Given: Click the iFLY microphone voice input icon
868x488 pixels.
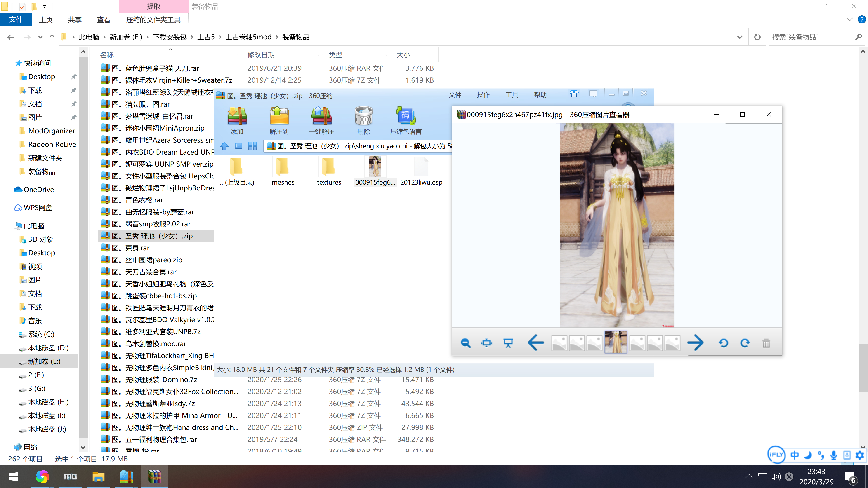Looking at the screenshot, I should 834,455.
